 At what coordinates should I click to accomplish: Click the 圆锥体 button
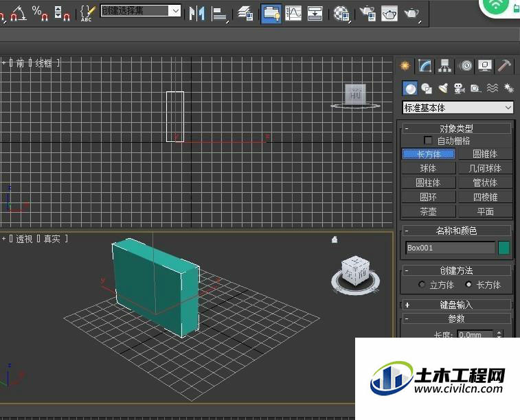[485, 154]
